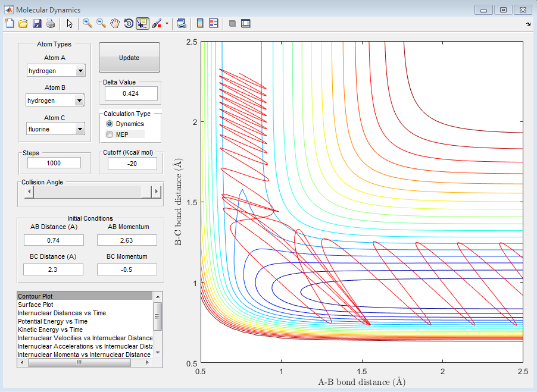Select the MEP calculation type

pyautogui.click(x=109, y=134)
